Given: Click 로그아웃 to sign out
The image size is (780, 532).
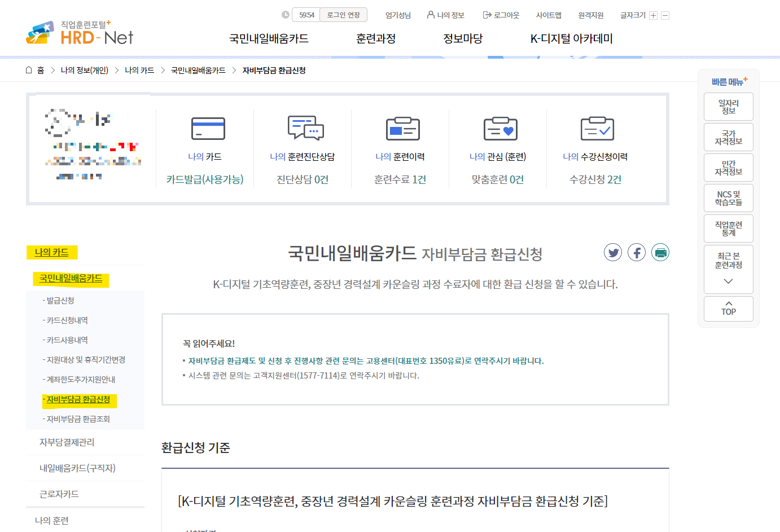Looking at the screenshot, I should tap(501, 15).
